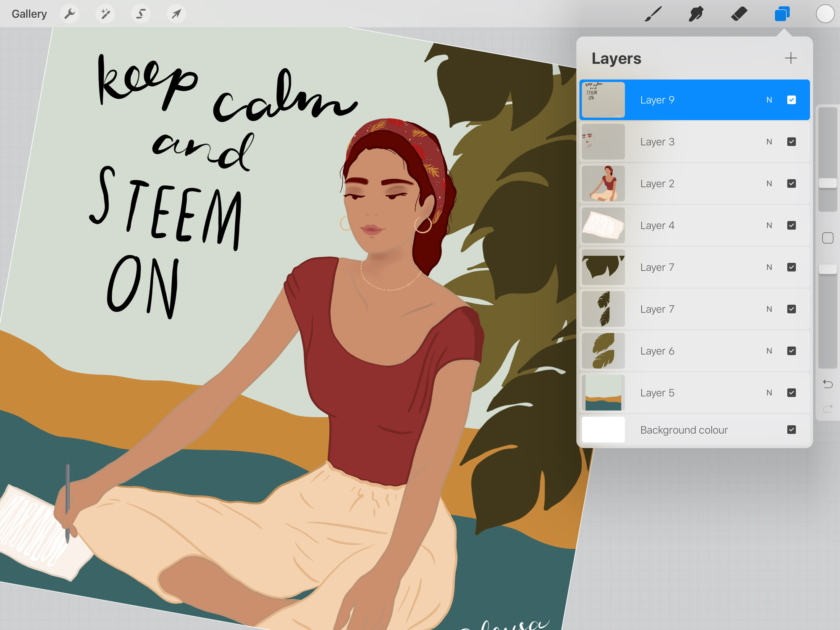This screenshot has height=630, width=840.
Task: Select the Layer 3 row label
Action: point(657,142)
